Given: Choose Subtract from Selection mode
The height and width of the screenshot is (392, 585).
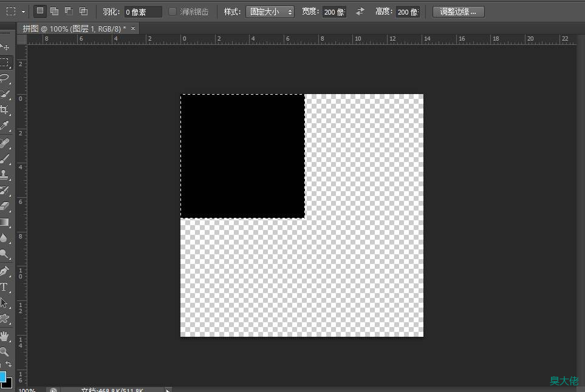Looking at the screenshot, I should tap(69, 11).
